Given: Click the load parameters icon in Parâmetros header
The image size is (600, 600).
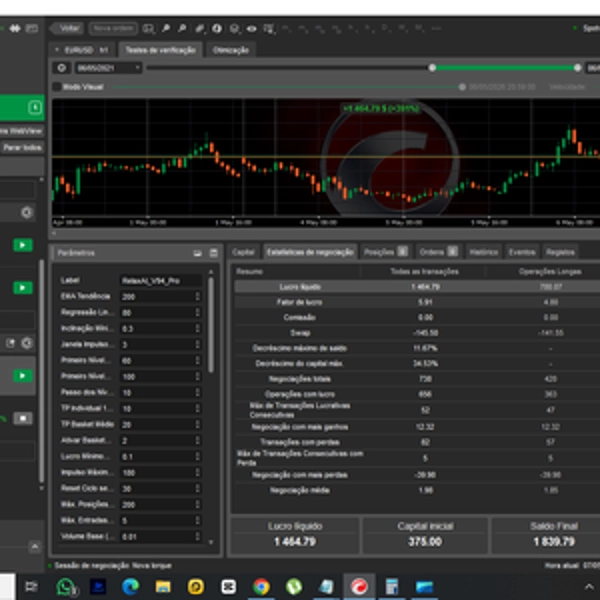Looking at the screenshot, I should coord(197,253).
